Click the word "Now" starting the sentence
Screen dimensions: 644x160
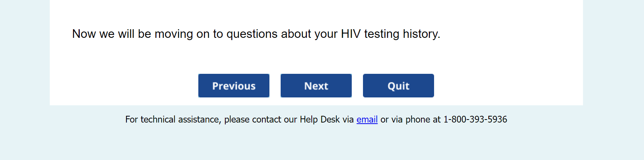[x=84, y=34]
